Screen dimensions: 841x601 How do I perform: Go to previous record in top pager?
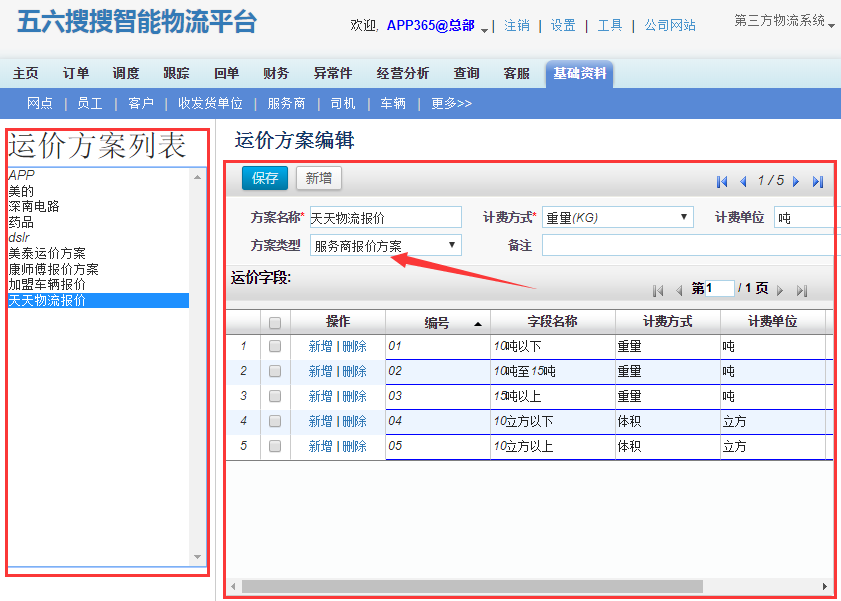(x=743, y=182)
